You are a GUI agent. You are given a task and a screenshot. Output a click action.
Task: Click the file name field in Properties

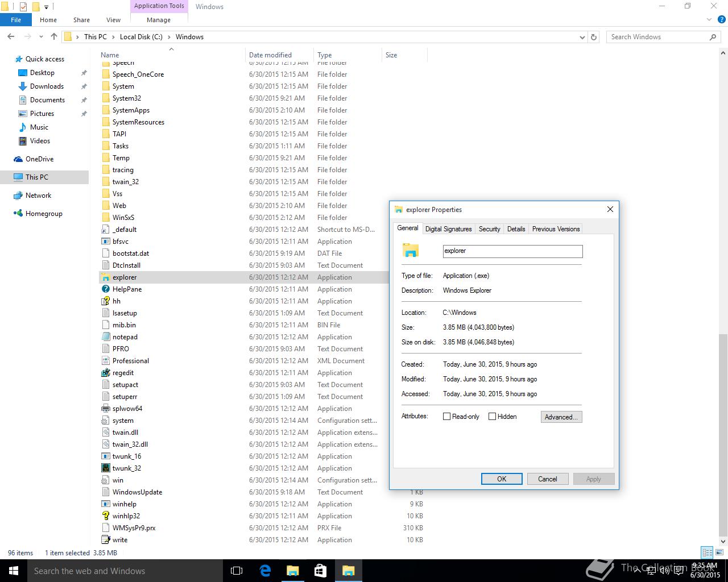point(512,251)
